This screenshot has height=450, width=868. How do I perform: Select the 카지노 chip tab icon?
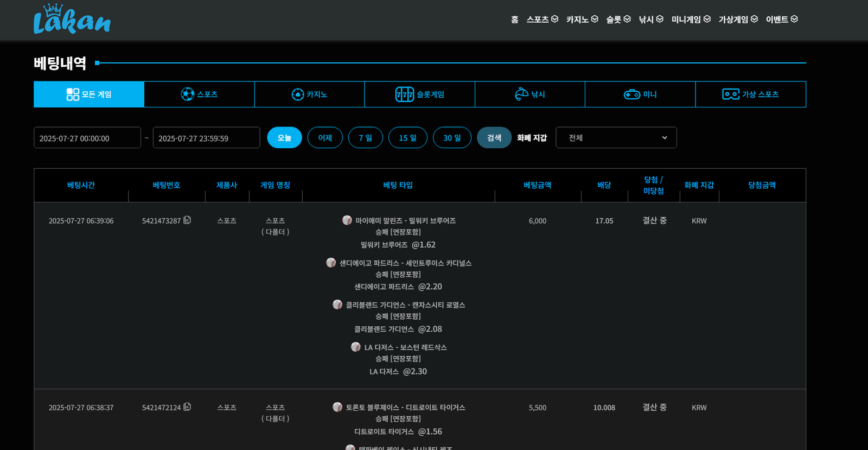pyautogui.click(x=297, y=94)
